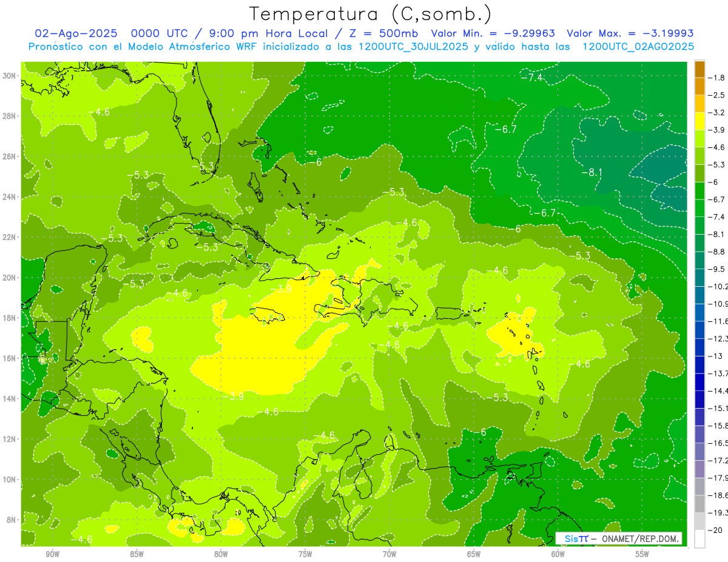Click the purple swatch between -17.2 and -17.9

tap(699, 469)
